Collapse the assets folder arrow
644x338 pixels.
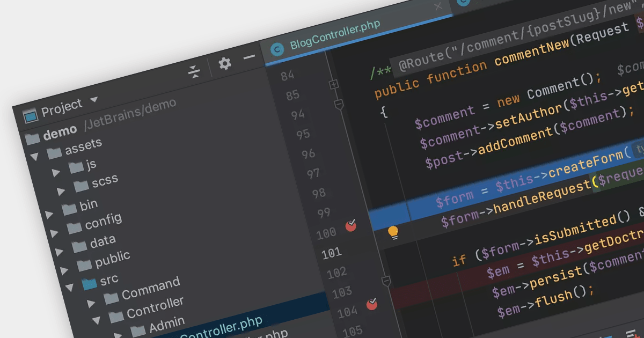[35, 157]
